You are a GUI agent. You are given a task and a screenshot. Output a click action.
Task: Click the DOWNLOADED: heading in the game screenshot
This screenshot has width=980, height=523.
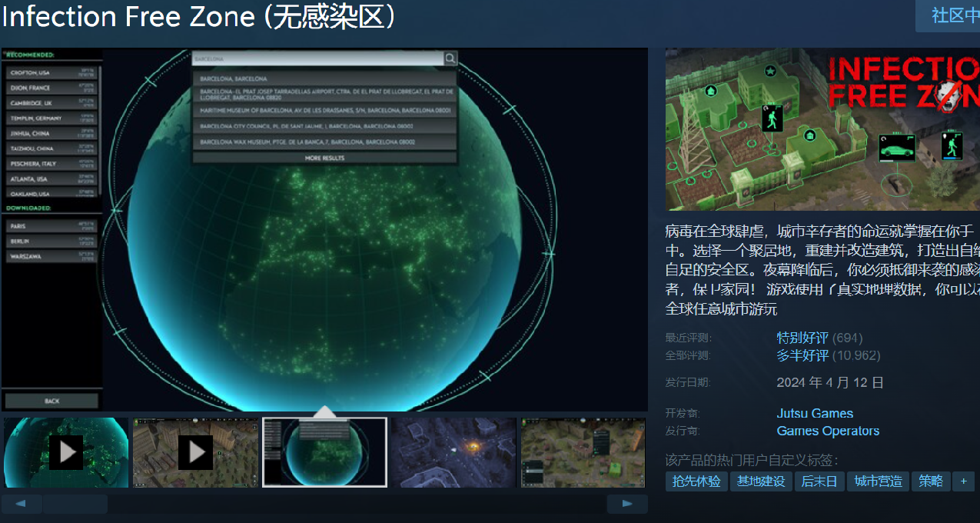(x=29, y=208)
